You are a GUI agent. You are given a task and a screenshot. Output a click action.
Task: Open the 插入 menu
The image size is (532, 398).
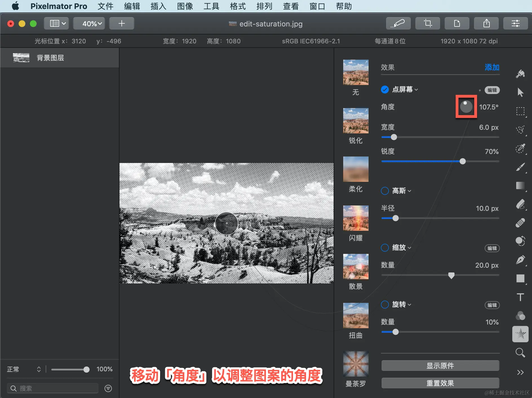[x=158, y=6]
